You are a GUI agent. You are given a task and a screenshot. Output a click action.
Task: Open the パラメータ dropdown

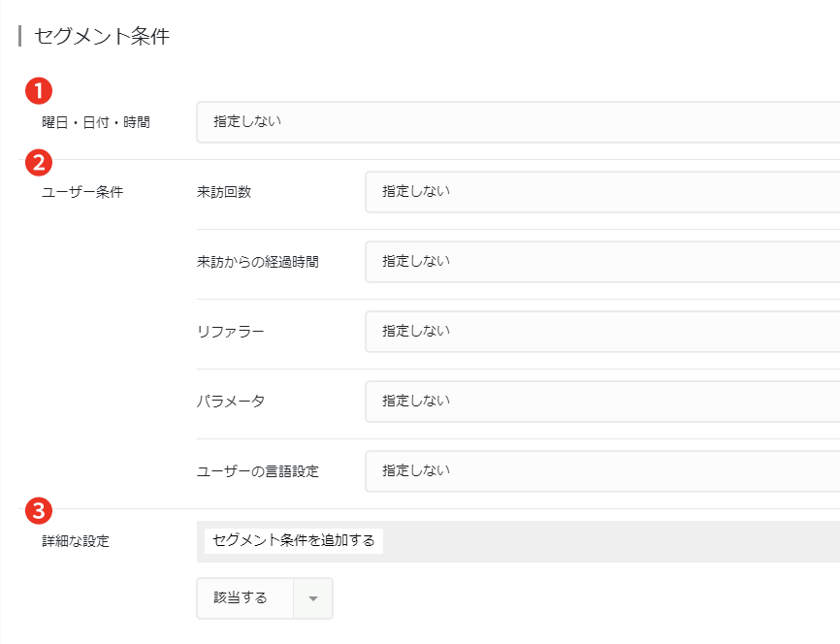tap(602, 402)
